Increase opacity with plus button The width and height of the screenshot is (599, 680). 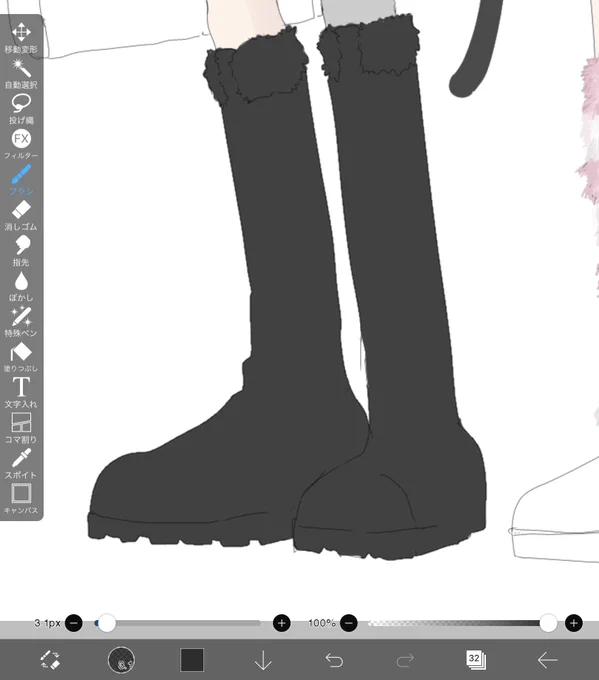point(573,623)
